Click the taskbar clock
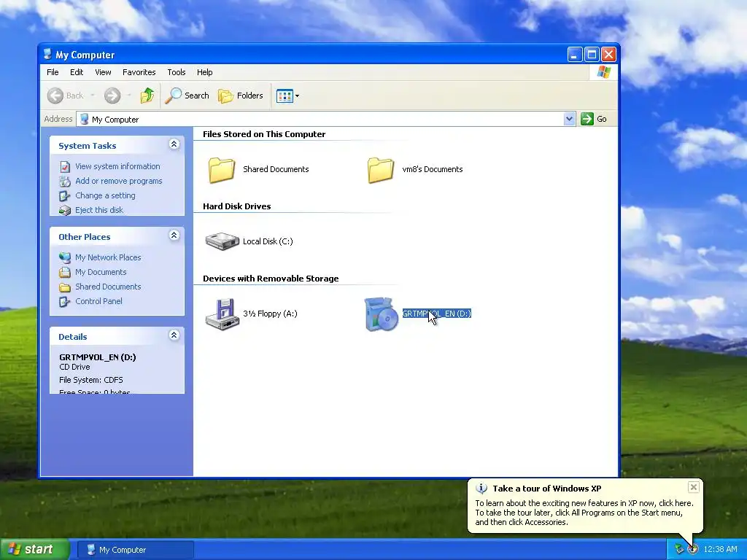This screenshot has width=747, height=560. pos(720,550)
